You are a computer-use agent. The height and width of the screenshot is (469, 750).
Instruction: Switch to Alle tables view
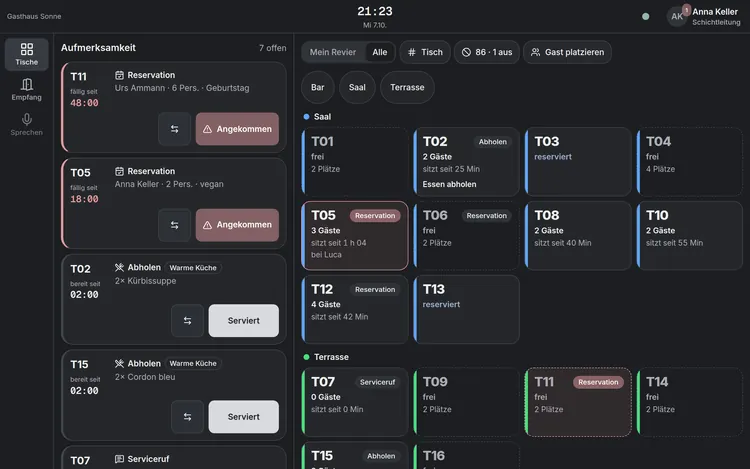click(380, 52)
